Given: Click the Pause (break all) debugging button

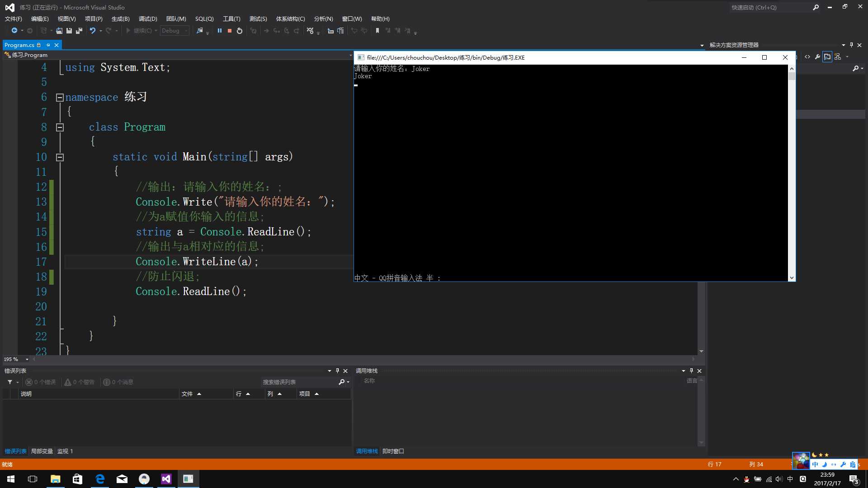Looking at the screenshot, I should (x=219, y=31).
